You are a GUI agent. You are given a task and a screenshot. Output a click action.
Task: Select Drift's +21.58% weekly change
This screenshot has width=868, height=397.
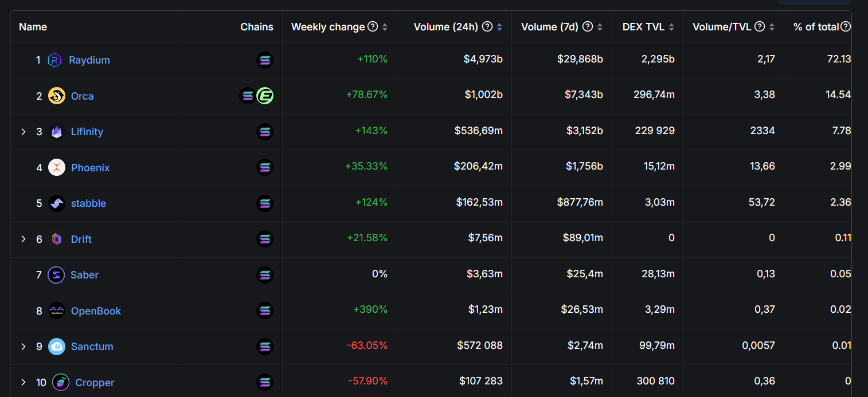pyautogui.click(x=367, y=238)
